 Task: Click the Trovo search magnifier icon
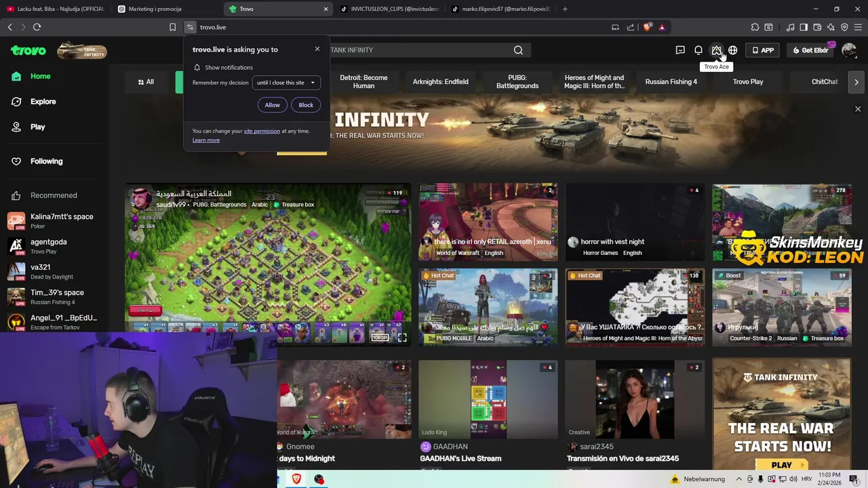pos(518,50)
